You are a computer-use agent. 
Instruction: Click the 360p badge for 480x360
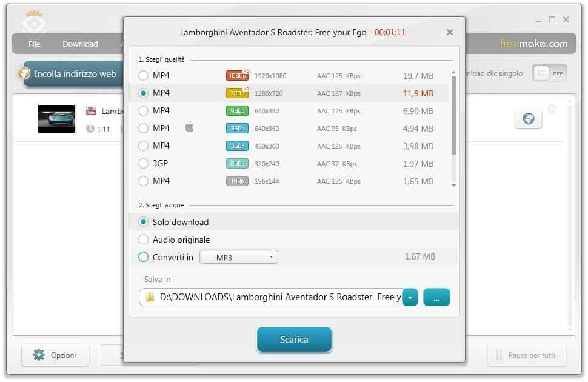[237, 146]
